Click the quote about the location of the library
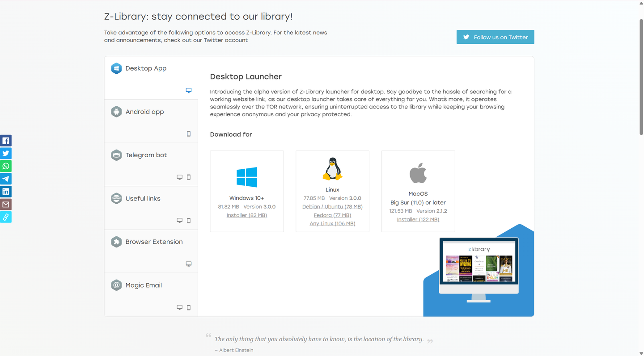 click(x=319, y=339)
